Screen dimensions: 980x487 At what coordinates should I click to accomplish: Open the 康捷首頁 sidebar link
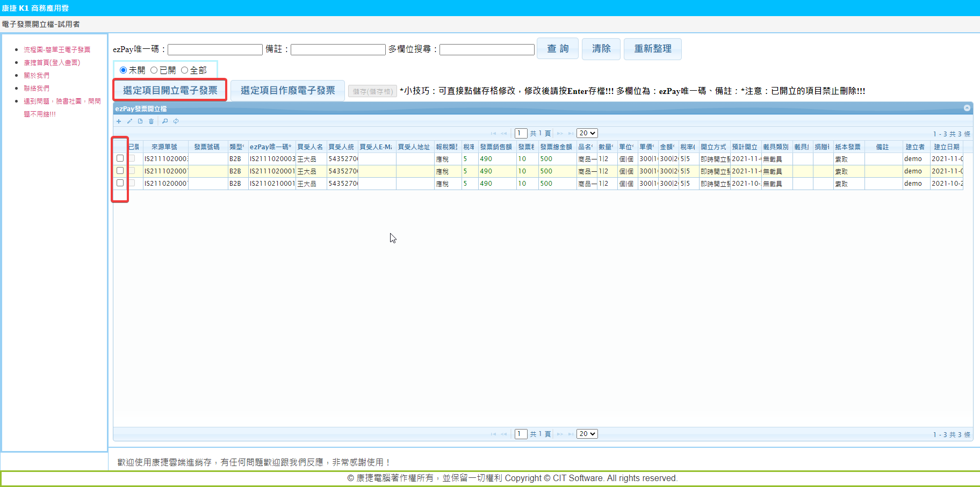[52, 63]
